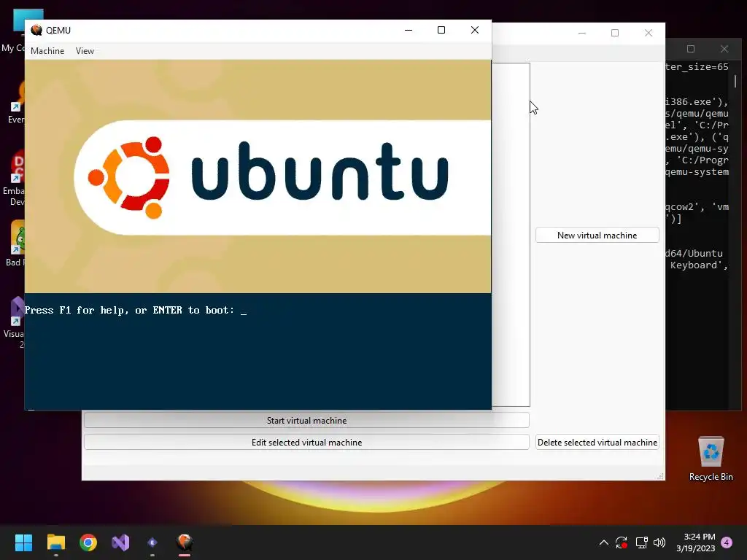Viewport: 747px width, 560px height.
Task: Minimize the QEMU window
Action: (409, 30)
